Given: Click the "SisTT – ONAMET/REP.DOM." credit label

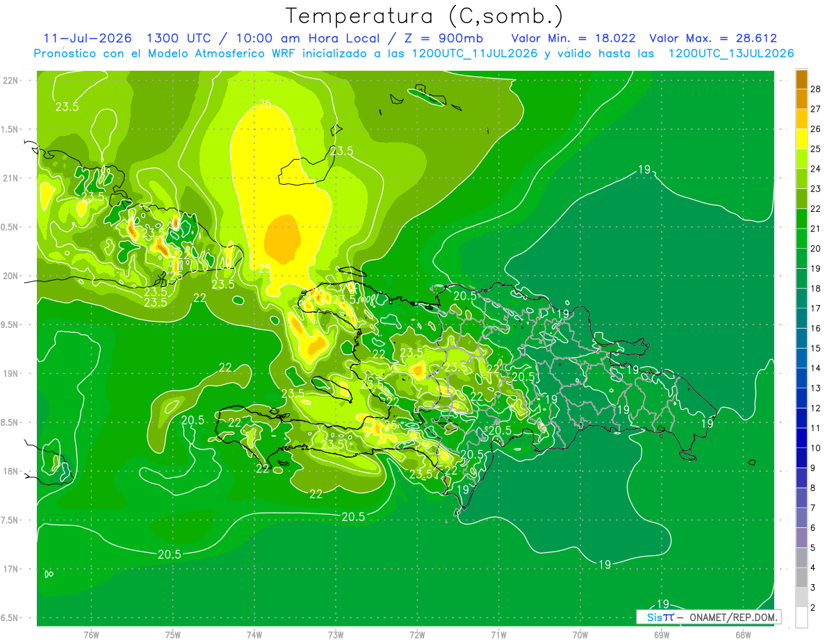Looking at the screenshot, I should 708,617.
